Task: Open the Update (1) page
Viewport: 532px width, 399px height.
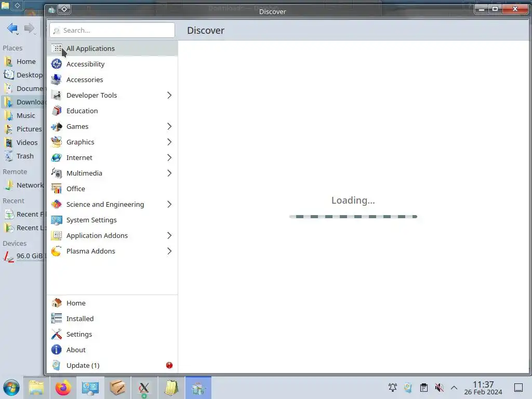Action: click(112, 365)
